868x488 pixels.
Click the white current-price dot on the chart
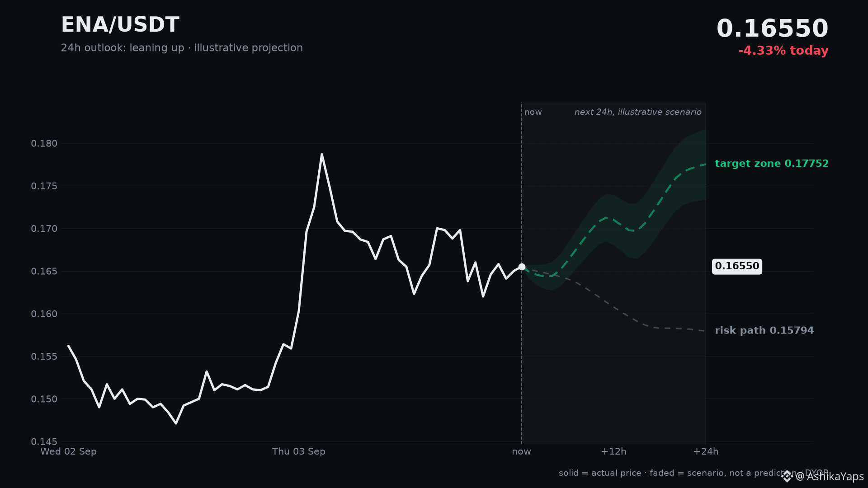[522, 267]
